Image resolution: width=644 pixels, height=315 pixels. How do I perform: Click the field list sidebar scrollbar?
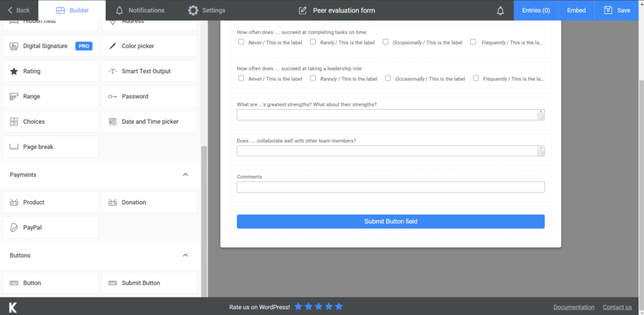click(x=204, y=222)
